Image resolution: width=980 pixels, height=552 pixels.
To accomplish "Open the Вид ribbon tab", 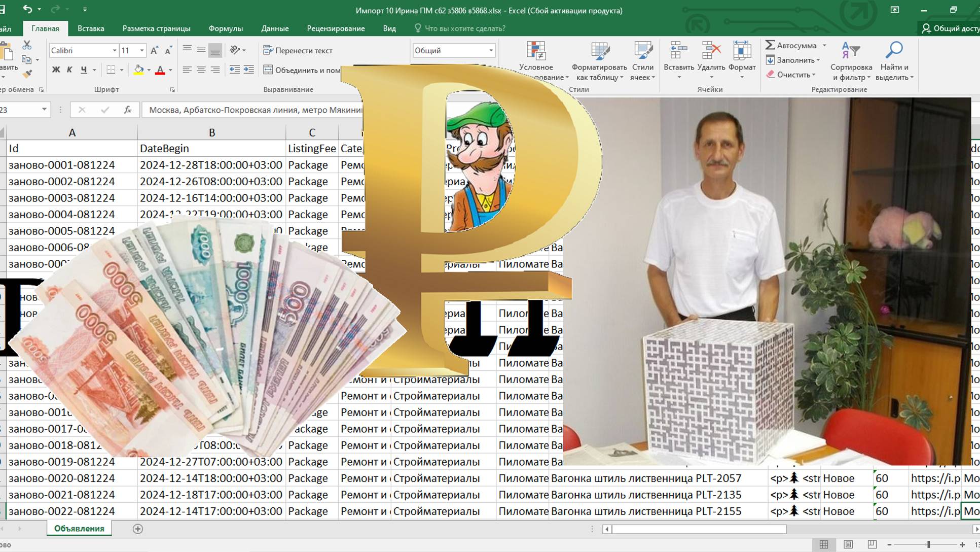I will coord(389,28).
